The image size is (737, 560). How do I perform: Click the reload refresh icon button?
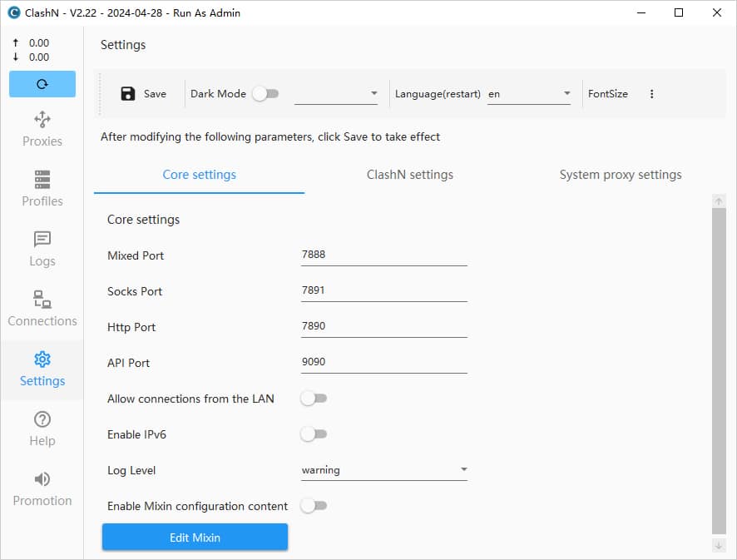[42, 84]
